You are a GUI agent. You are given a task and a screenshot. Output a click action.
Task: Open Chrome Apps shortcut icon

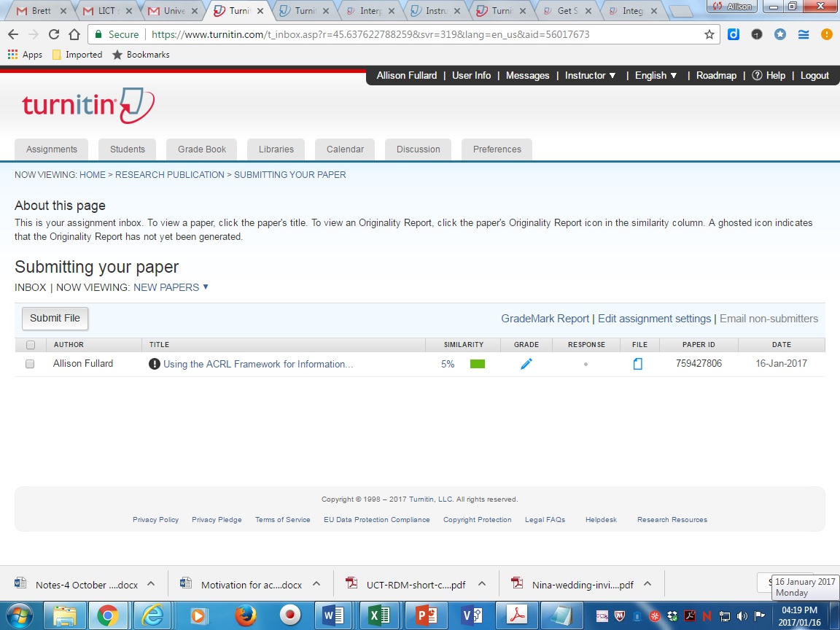pyautogui.click(x=12, y=55)
